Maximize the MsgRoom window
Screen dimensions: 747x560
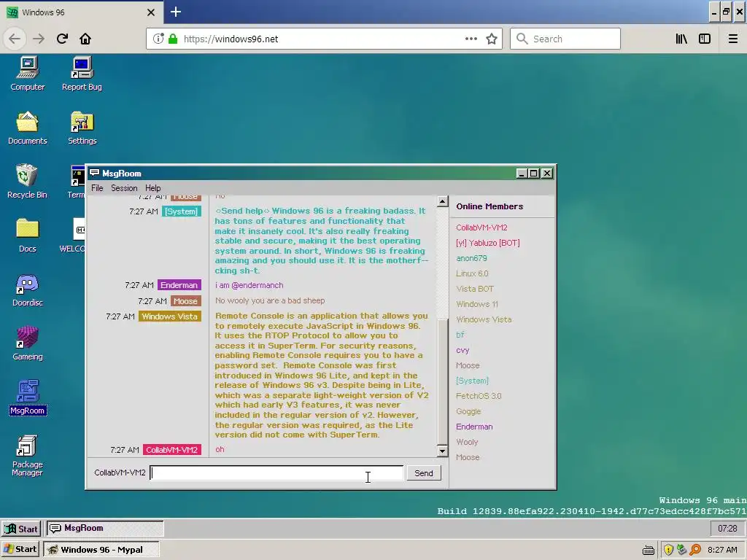pyautogui.click(x=534, y=174)
